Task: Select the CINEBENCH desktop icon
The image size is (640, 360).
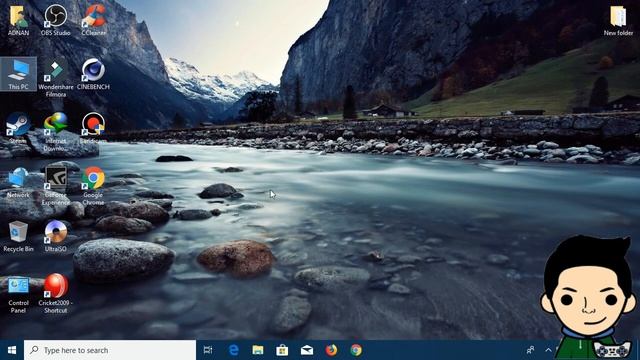Action: pyautogui.click(x=93, y=74)
